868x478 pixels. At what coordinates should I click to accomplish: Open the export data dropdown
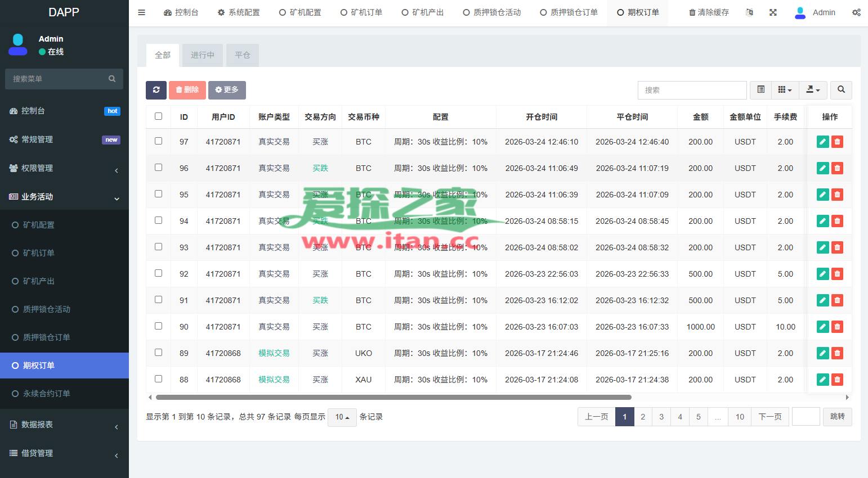tap(813, 90)
